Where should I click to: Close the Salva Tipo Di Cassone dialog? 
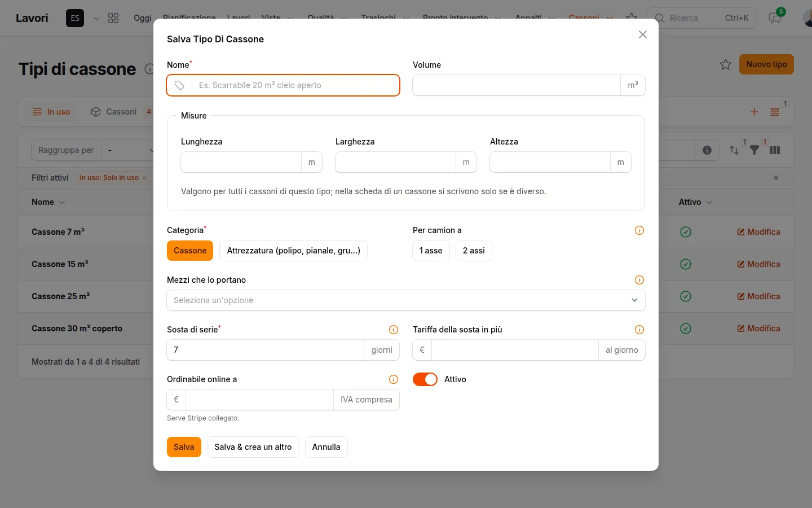642,34
